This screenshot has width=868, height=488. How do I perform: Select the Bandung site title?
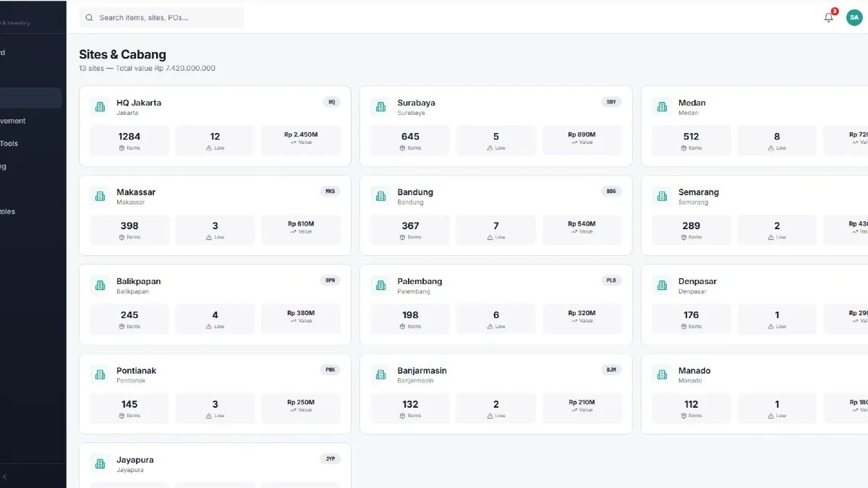point(415,192)
